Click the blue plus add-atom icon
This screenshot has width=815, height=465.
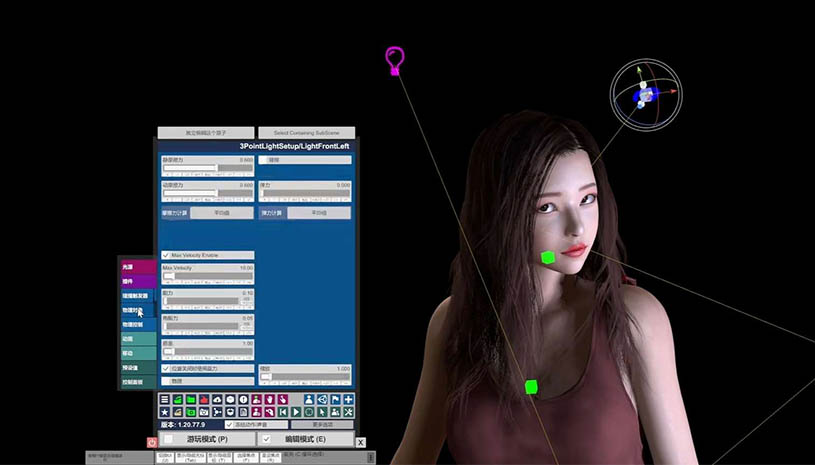click(x=348, y=400)
